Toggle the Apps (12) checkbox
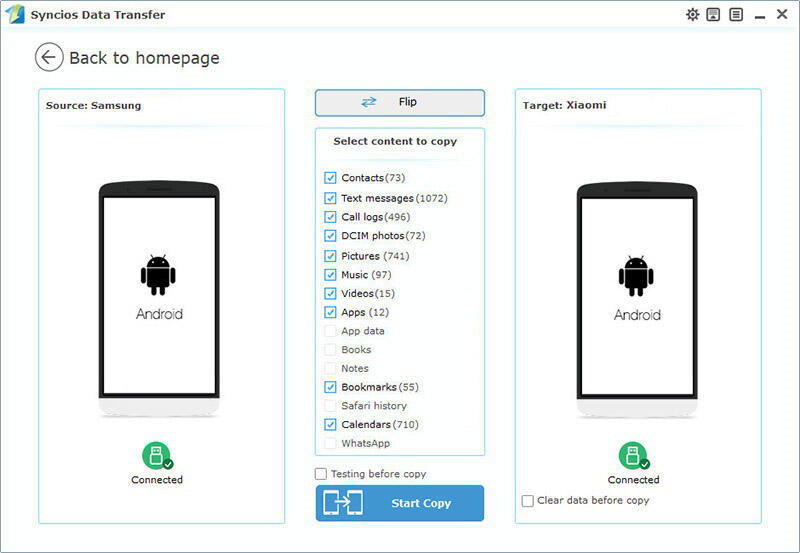Image resolution: width=800 pixels, height=553 pixels. tap(330, 312)
